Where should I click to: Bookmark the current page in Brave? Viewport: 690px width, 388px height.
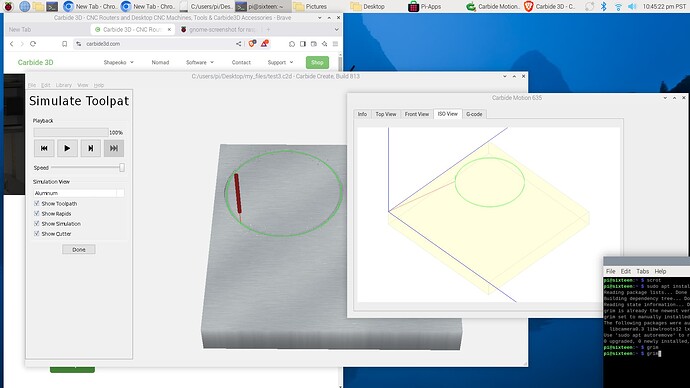click(64, 44)
